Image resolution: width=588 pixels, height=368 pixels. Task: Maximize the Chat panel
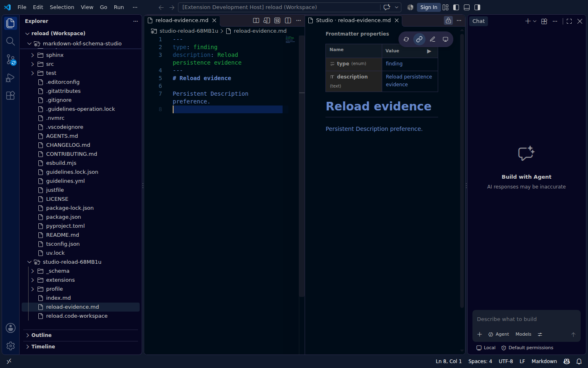[569, 21]
